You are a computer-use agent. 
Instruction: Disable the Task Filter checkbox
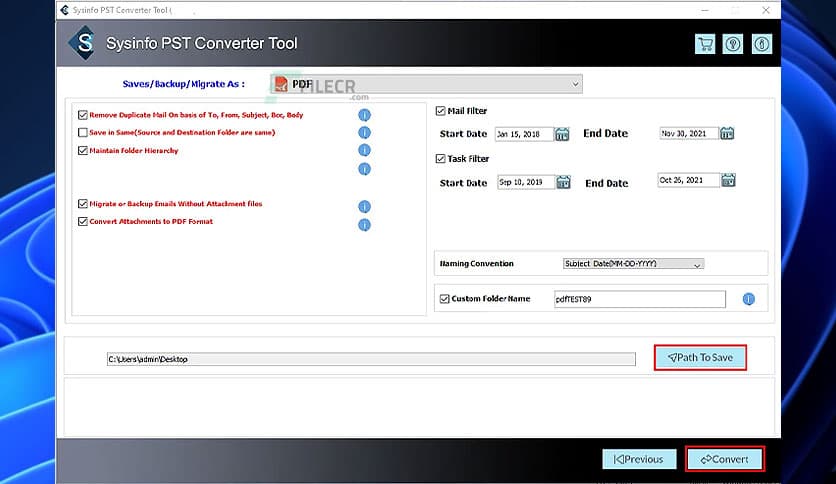click(x=440, y=158)
